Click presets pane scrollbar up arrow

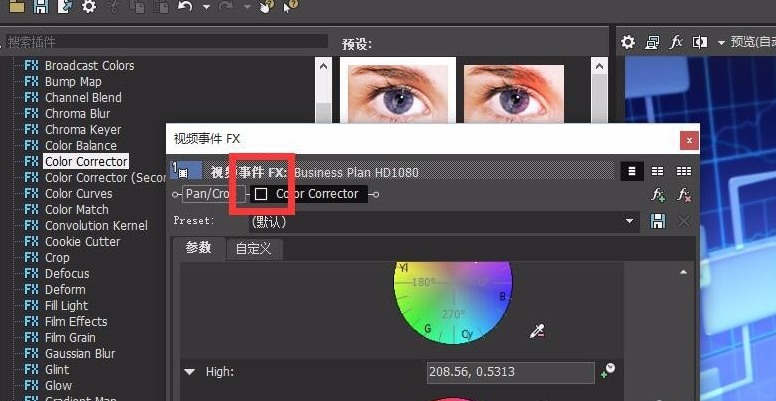(x=599, y=66)
